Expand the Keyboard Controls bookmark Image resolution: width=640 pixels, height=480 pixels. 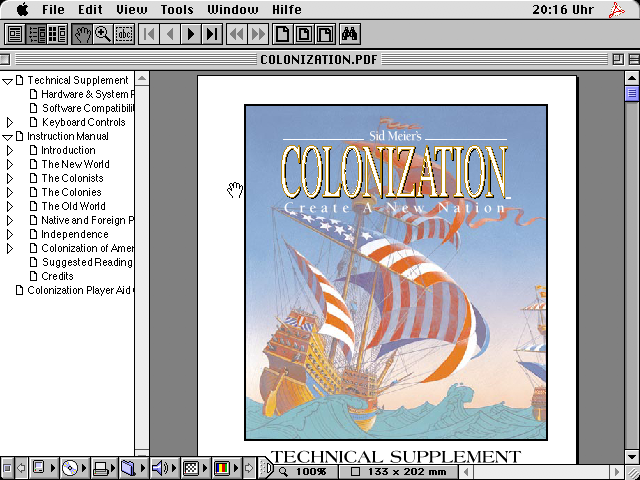[x=9, y=122]
